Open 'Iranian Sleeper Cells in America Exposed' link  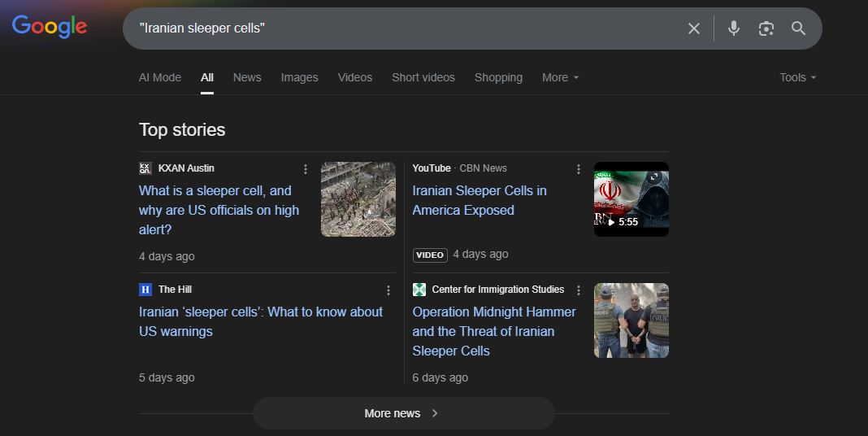480,201
